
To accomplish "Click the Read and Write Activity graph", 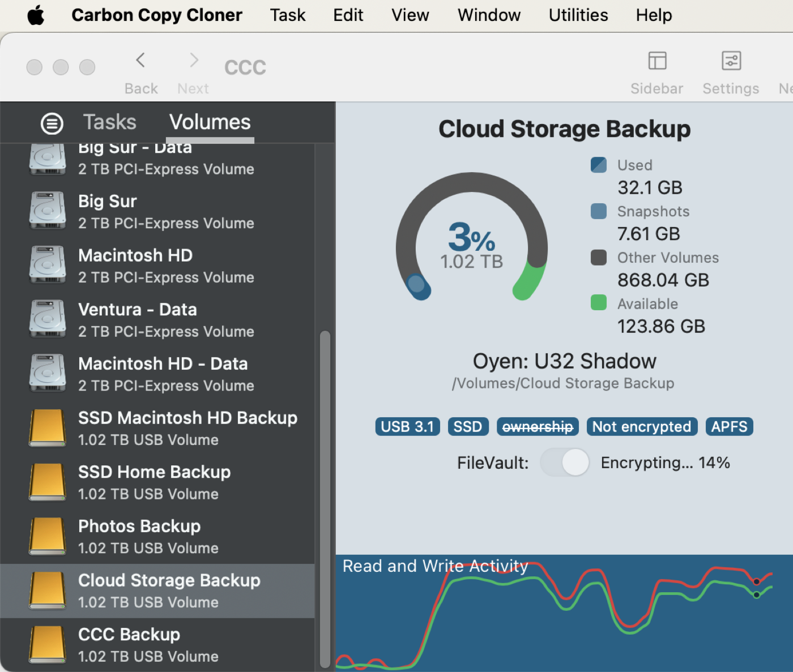I will click(x=564, y=613).
